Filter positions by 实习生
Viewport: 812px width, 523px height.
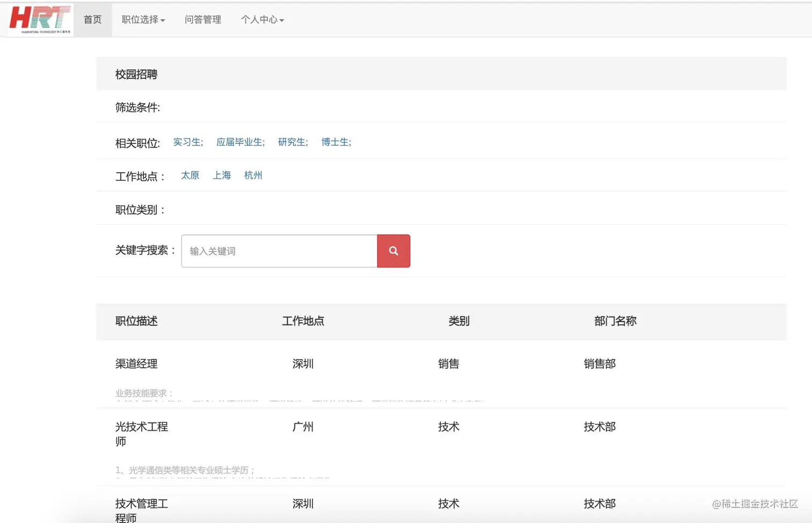coord(188,142)
